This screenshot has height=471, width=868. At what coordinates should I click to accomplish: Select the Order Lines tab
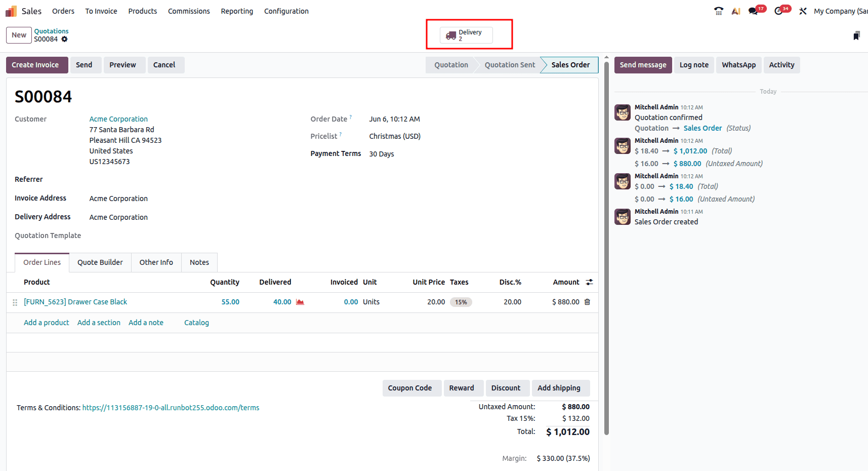pyautogui.click(x=42, y=262)
